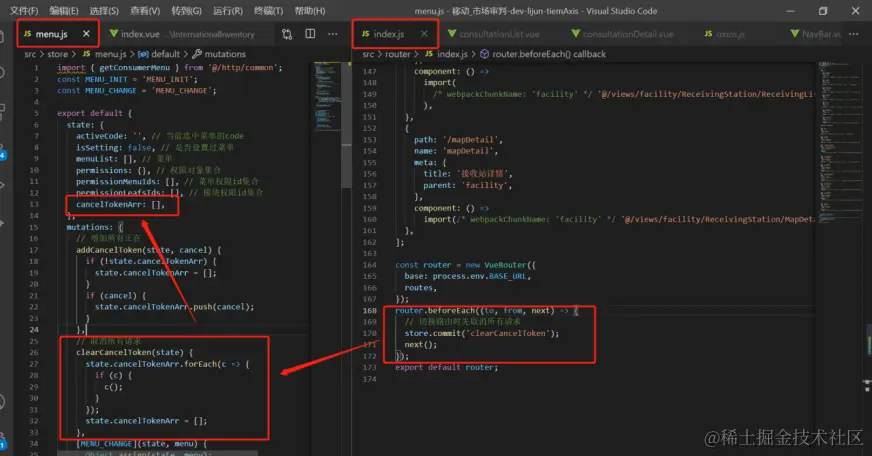The width and height of the screenshot is (872, 456).
Task: Open the consultationDetail.vue tab
Action: click(622, 34)
